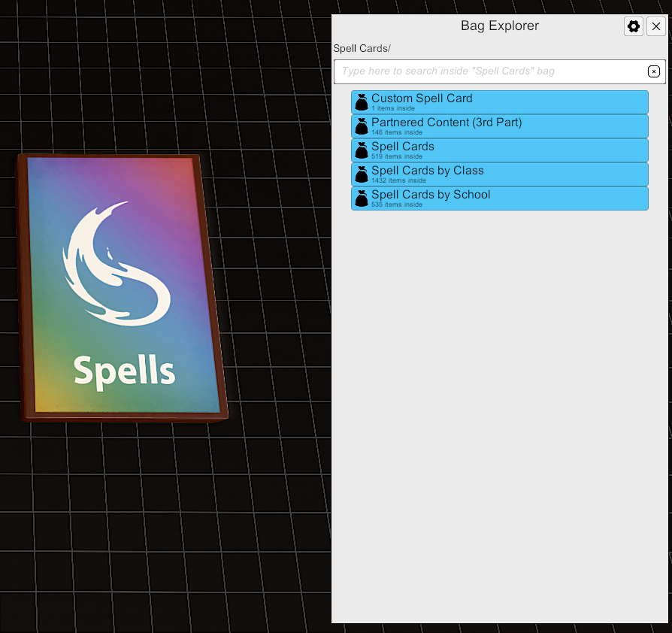Viewport: 672px width, 633px height.
Task: Click the 'Bag Explorer' panel title
Action: [500, 26]
